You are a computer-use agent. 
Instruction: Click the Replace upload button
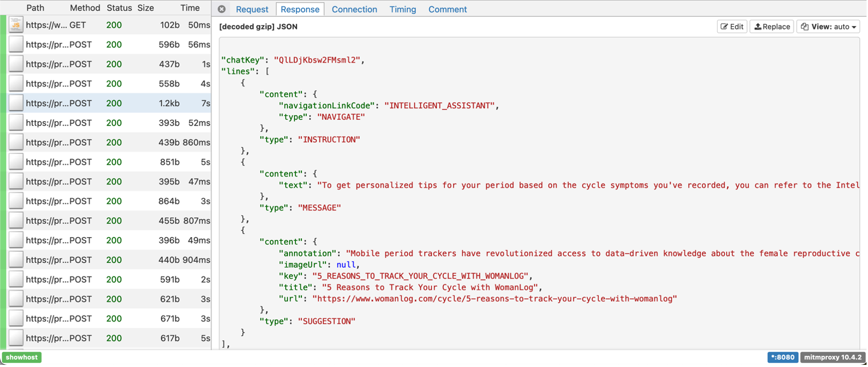772,26
